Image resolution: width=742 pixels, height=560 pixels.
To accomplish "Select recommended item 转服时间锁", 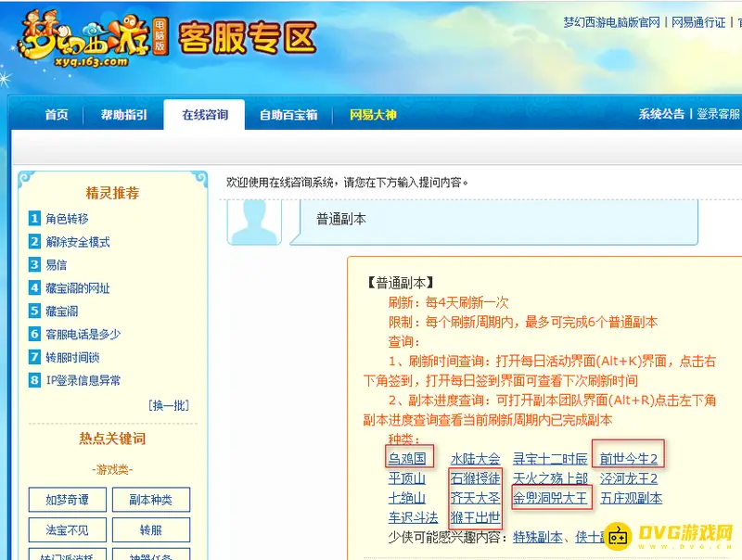I will coord(72,358).
